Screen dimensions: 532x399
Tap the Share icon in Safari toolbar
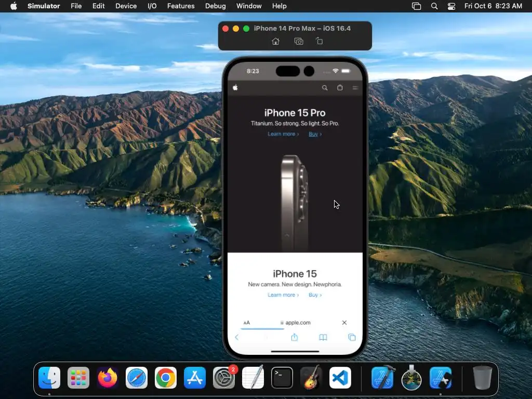tap(295, 337)
